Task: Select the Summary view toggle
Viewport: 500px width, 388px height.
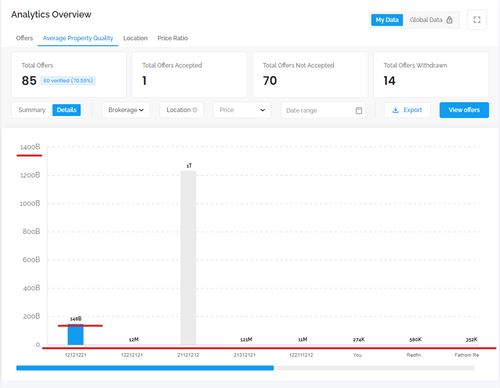Action: click(x=32, y=110)
